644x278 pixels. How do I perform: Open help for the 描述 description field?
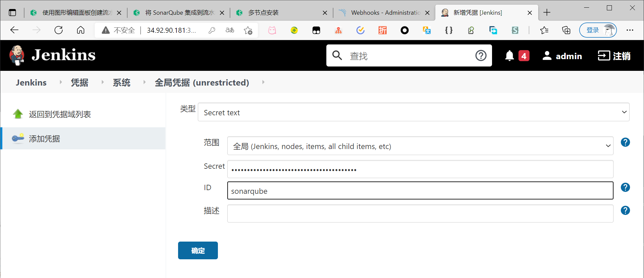625,211
